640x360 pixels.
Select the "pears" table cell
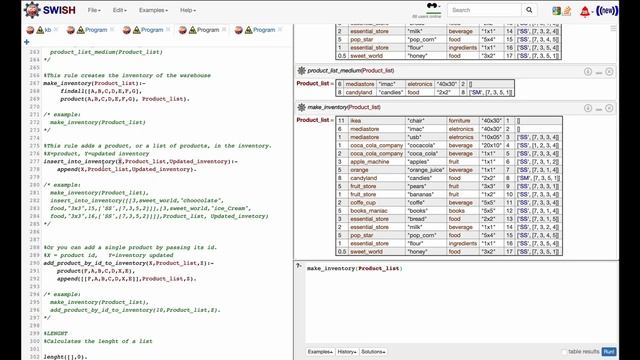click(x=426, y=186)
